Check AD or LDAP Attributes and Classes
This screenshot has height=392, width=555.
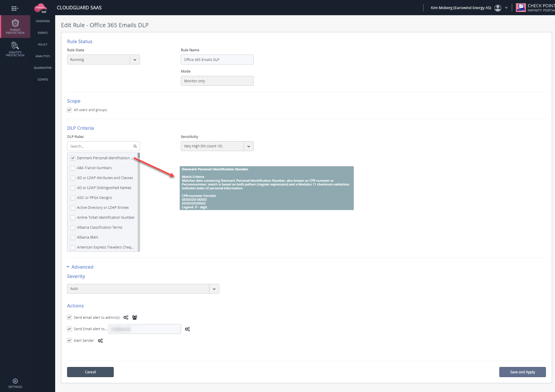tap(73, 178)
